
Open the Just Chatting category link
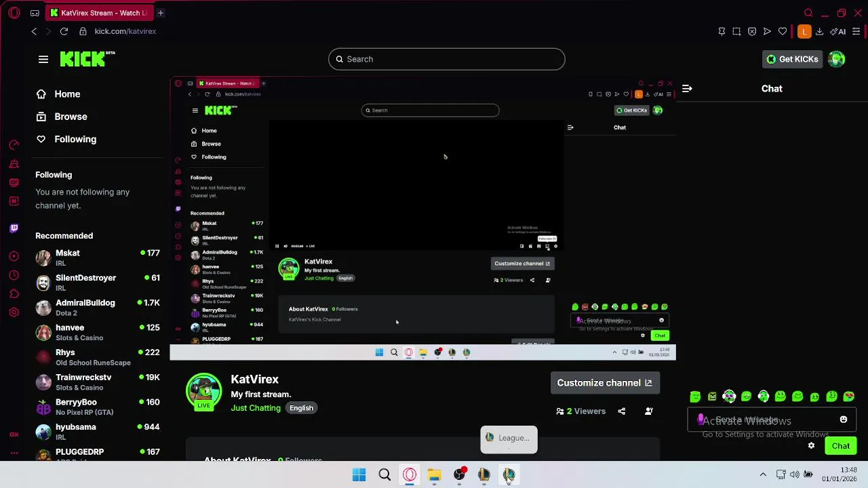click(x=256, y=408)
